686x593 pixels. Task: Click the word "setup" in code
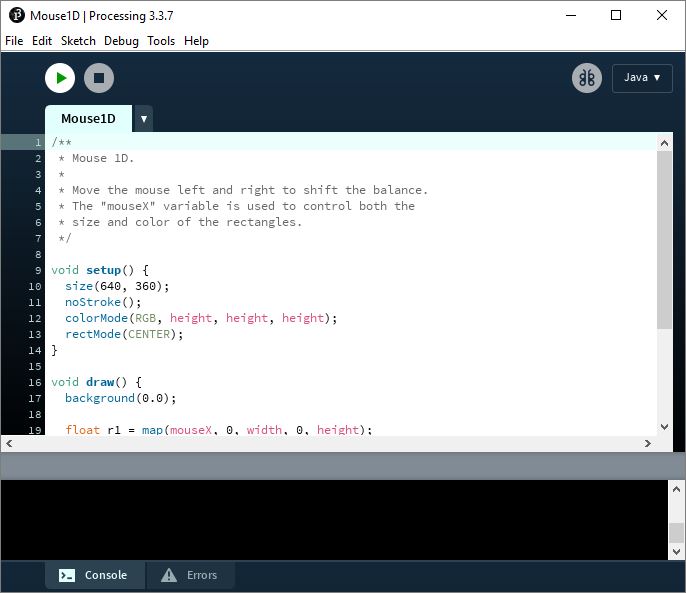tap(103, 270)
